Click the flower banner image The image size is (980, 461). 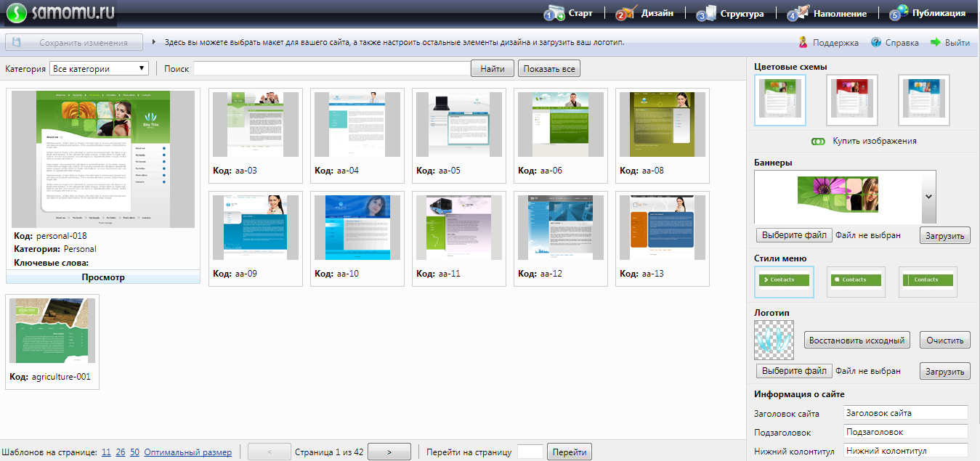coord(838,194)
